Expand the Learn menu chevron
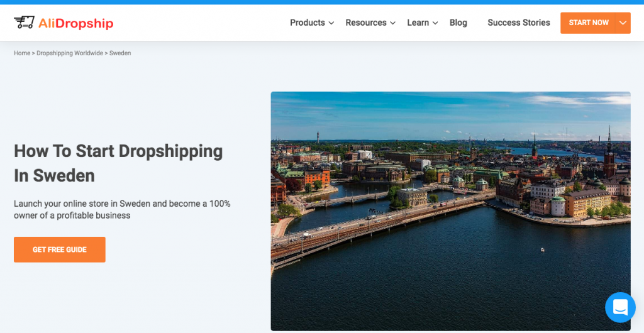644x333 pixels. click(x=435, y=23)
